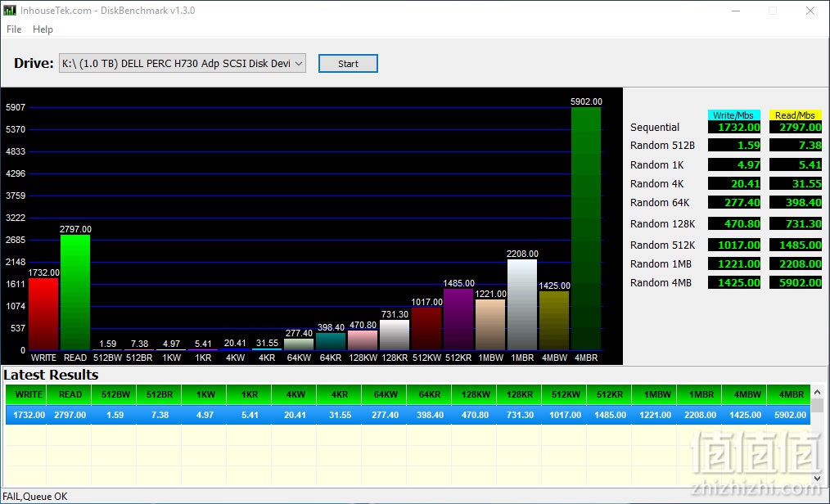This screenshot has height=504, width=830.
Task: Click the 4MBR table column header
Action: coord(790,394)
